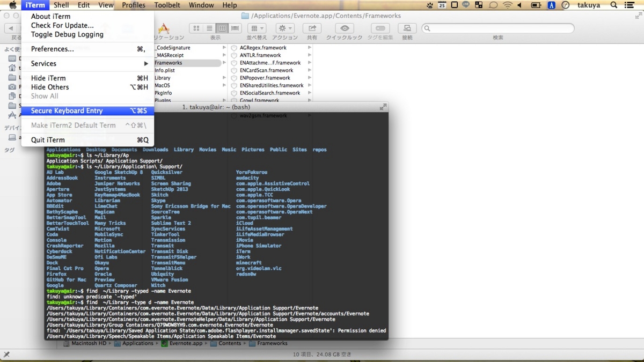This screenshot has width=644, height=362.
Task: Click the tool icon at Finder's bottom-left corner
Action: pyautogui.click(x=6, y=354)
